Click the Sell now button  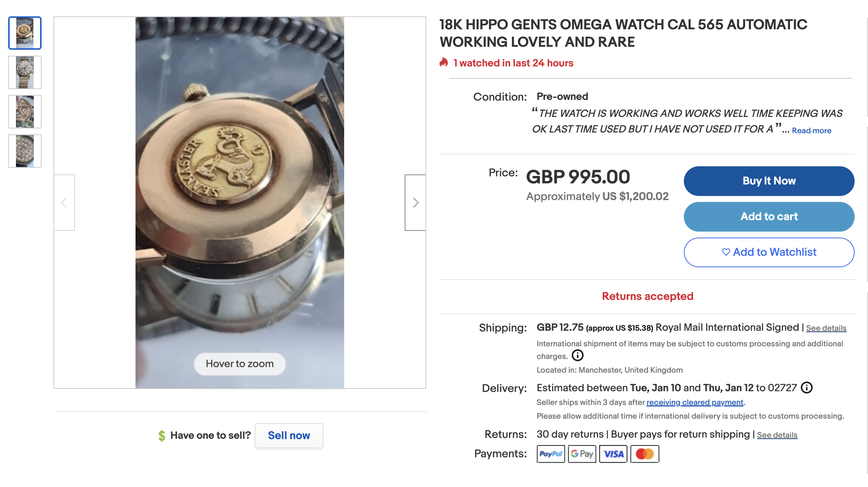(289, 435)
